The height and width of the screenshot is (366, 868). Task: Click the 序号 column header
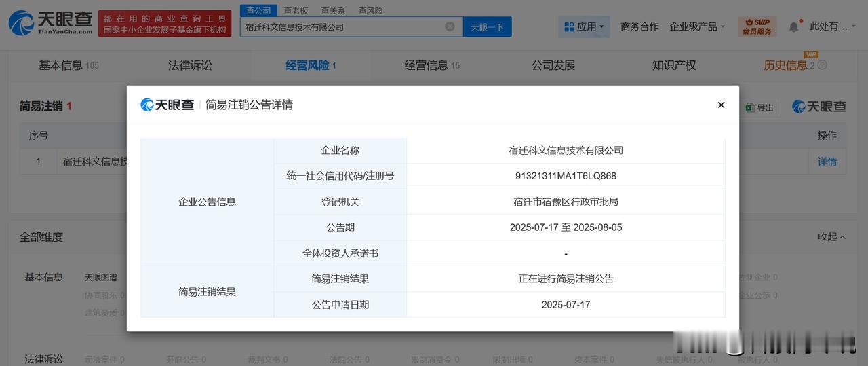pos(39,135)
